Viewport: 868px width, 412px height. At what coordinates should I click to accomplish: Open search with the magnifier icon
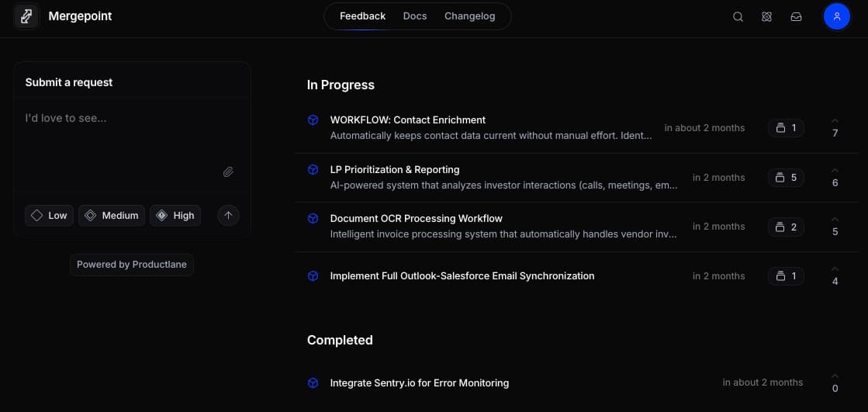738,16
